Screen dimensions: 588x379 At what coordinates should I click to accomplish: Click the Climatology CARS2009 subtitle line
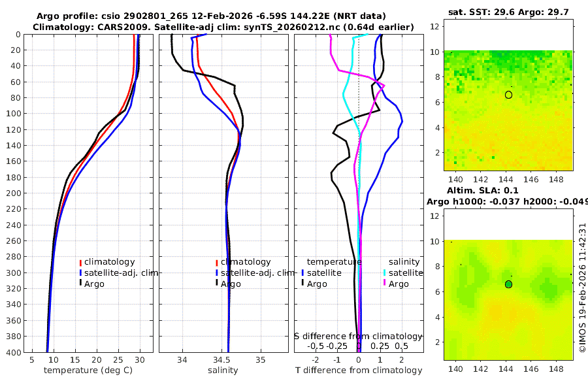(223, 27)
